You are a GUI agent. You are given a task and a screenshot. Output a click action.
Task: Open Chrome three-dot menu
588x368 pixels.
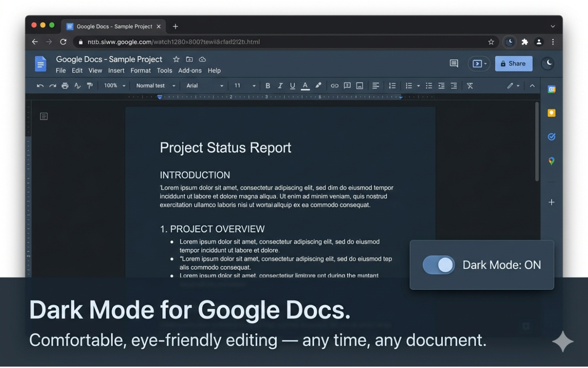(553, 42)
